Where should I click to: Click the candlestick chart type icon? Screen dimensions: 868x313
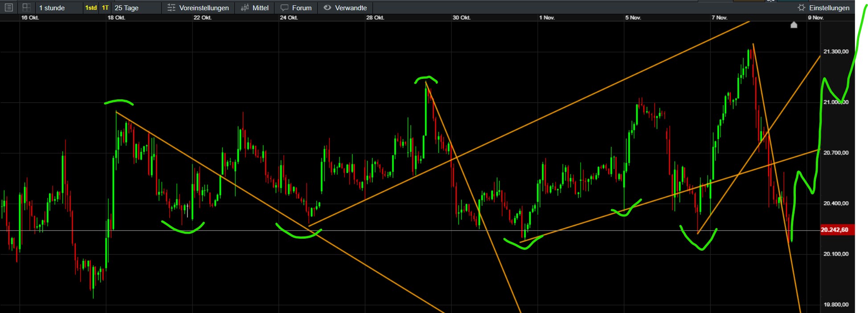click(x=245, y=8)
